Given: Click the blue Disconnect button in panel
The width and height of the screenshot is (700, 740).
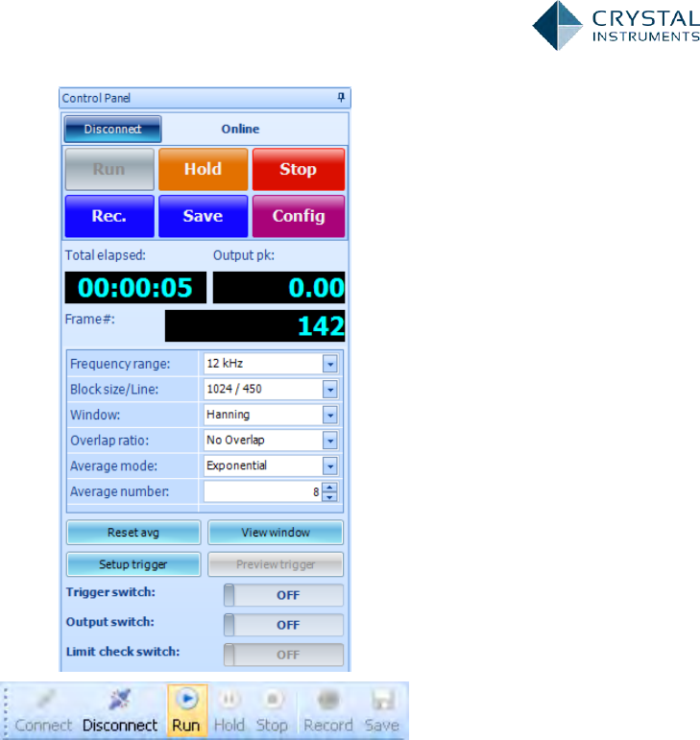Looking at the screenshot, I should click(x=112, y=129).
